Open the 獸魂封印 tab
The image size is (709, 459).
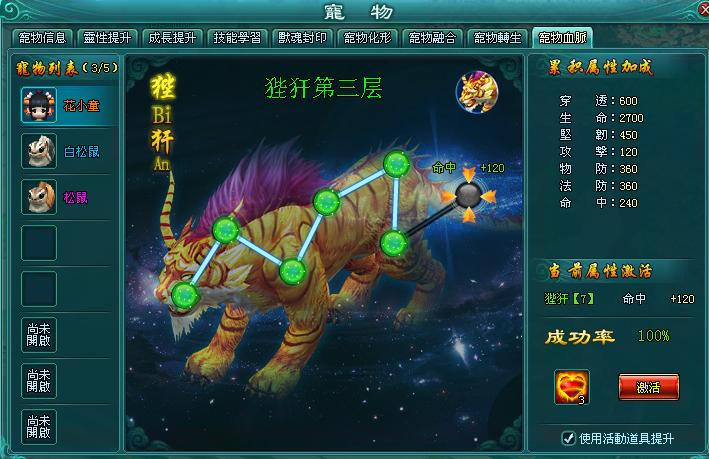[302, 38]
